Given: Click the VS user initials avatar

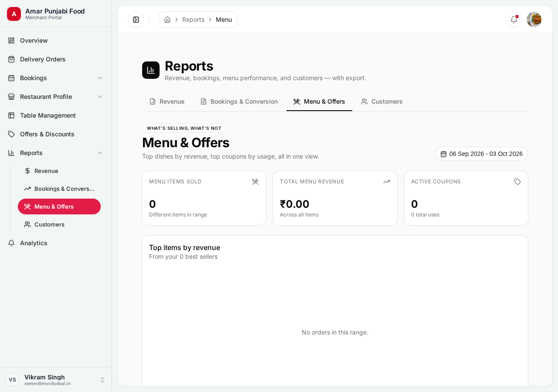Looking at the screenshot, I should tap(12, 380).
